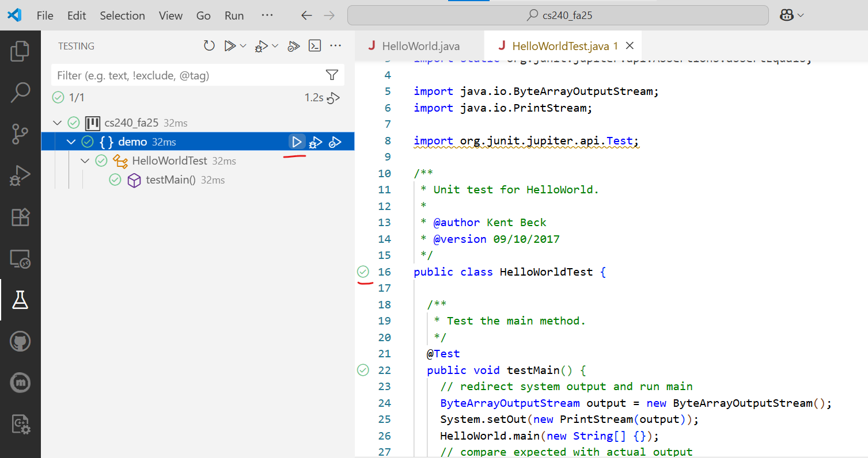
Task: Open Copilot icon in title bar
Action: pyautogui.click(x=786, y=16)
